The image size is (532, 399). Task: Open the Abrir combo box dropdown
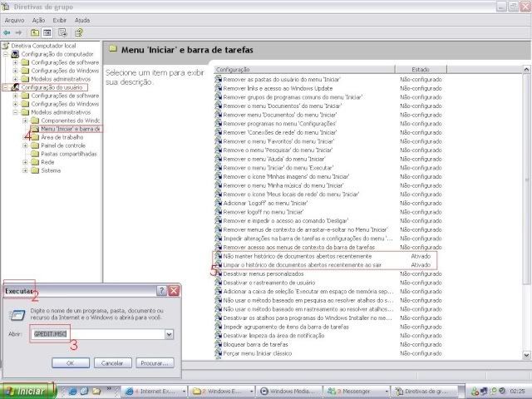click(x=169, y=334)
